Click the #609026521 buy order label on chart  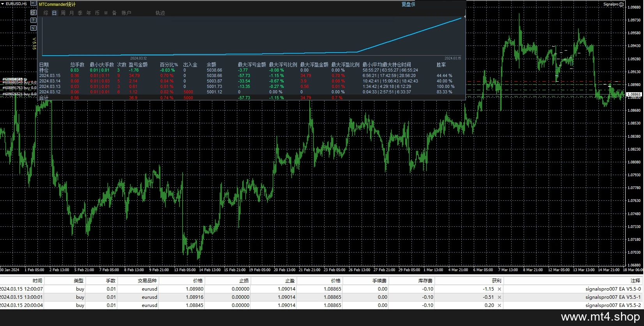tap(19, 94)
